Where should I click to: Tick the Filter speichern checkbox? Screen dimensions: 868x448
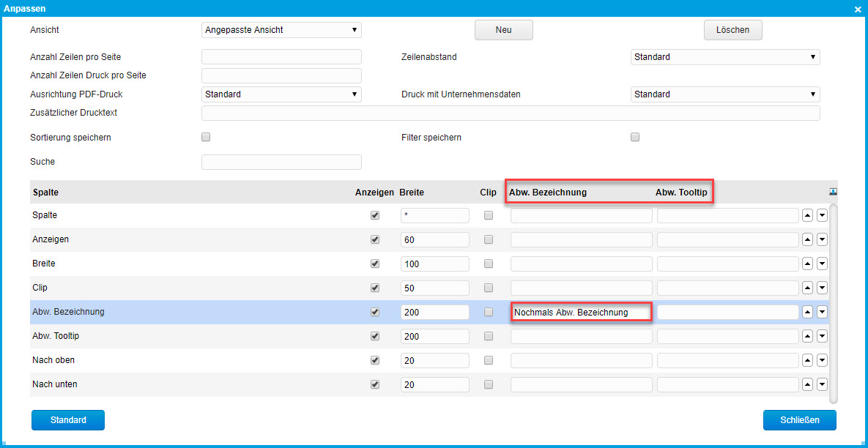(x=635, y=137)
